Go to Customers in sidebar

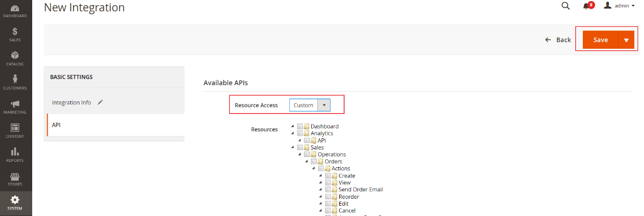click(15, 83)
